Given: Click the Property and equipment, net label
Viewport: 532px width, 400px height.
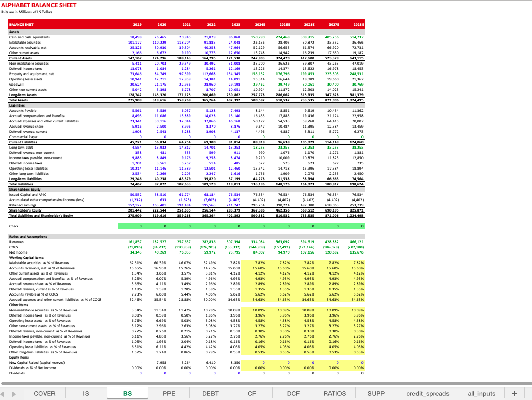Looking at the screenshot, I should 31,73.
